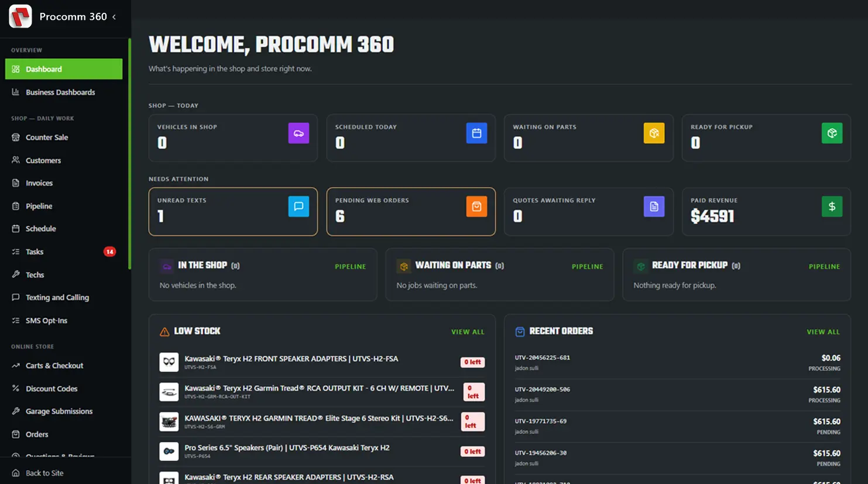The height and width of the screenshot is (484, 868).
Task: Click the $0.06 order amount
Action: pyautogui.click(x=831, y=358)
